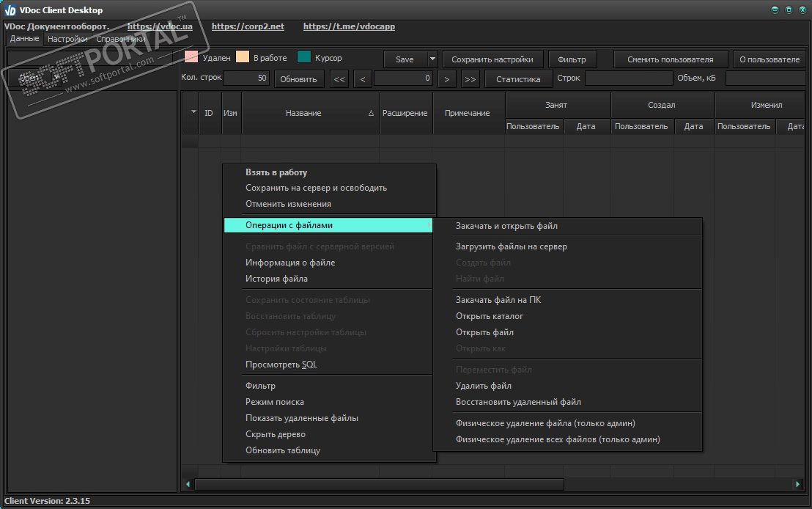
Task: Switch to the Справочники tab
Action: click(x=121, y=39)
